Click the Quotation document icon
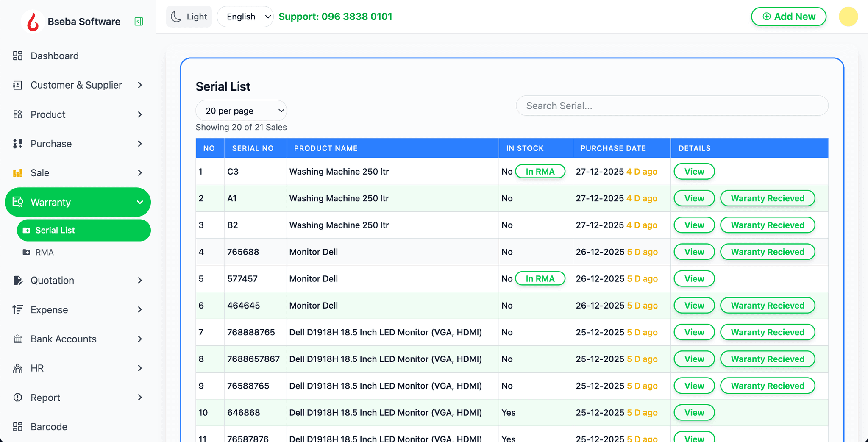The image size is (868, 442). (17, 280)
